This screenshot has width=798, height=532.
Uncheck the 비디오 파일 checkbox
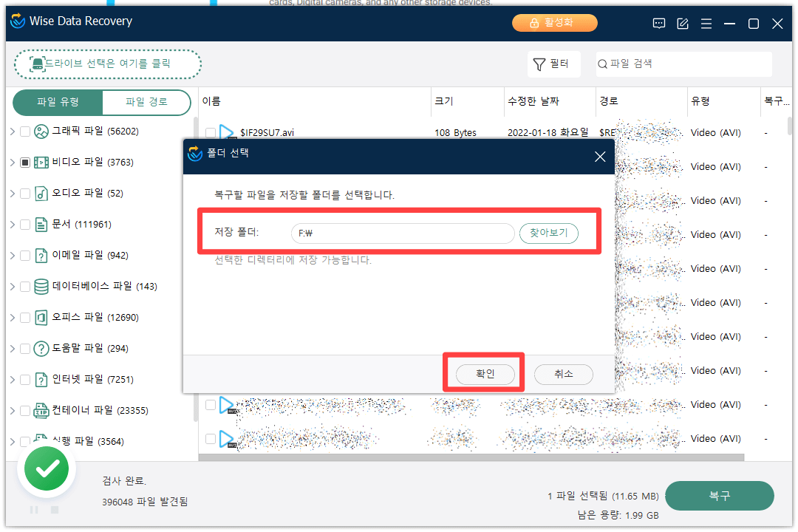[x=24, y=162]
